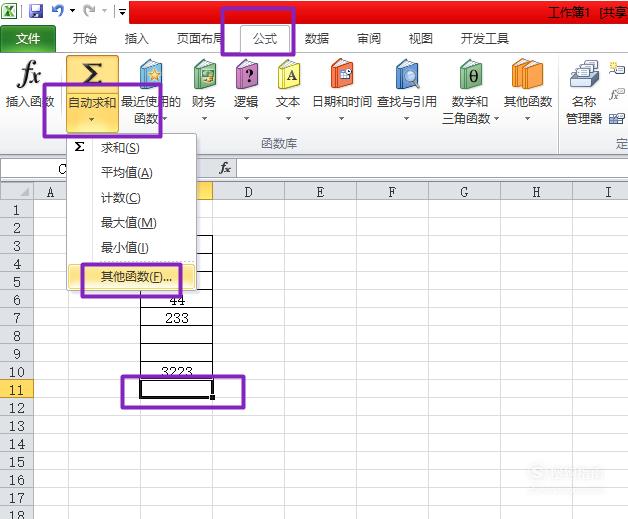The height and width of the screenshot is (519, 628).
Task: Select column G header
Action: 465,192
